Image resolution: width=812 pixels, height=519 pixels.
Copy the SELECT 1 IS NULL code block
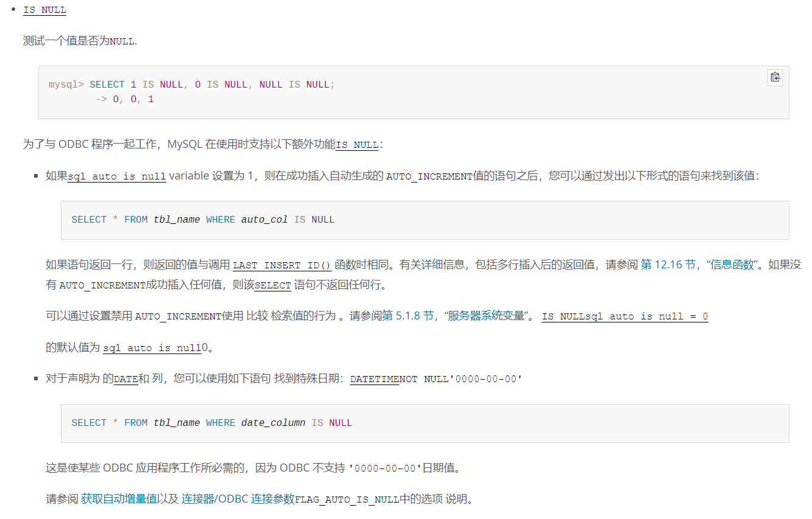coord(775,77)
